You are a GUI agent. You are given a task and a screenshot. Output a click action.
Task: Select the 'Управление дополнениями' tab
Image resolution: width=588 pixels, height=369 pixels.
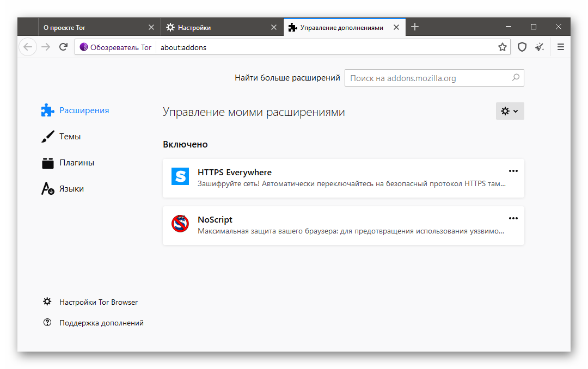click(x=344, y=27)
